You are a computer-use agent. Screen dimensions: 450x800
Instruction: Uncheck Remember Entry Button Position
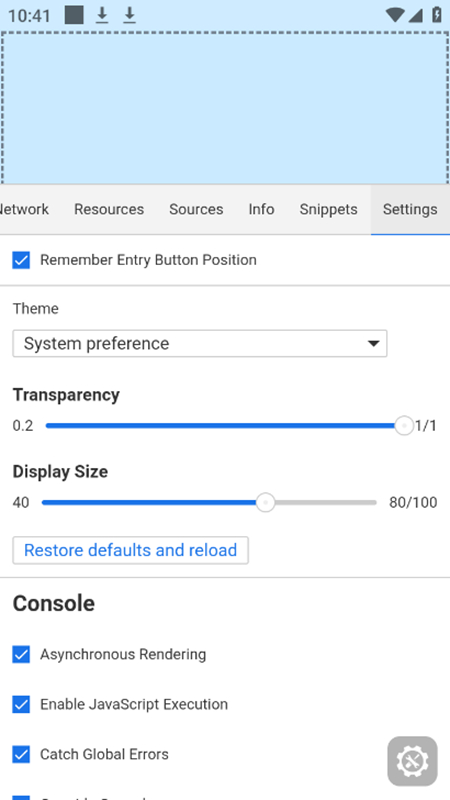pos(21,260)
